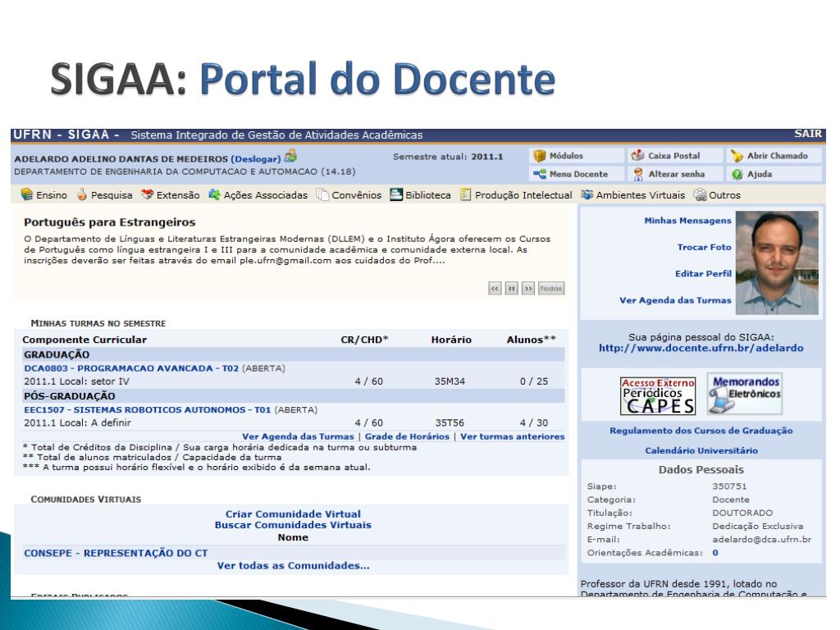Open Português para Estrangeiros news headline

109,222
